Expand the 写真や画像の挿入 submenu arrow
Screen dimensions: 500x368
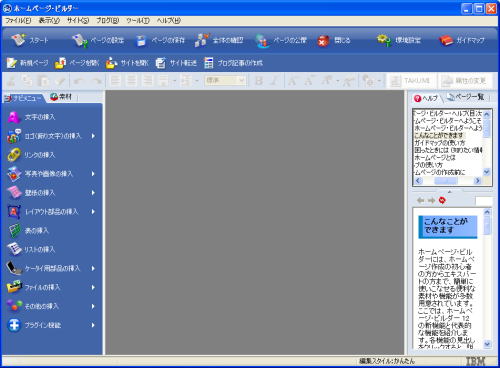coord(93,174)
